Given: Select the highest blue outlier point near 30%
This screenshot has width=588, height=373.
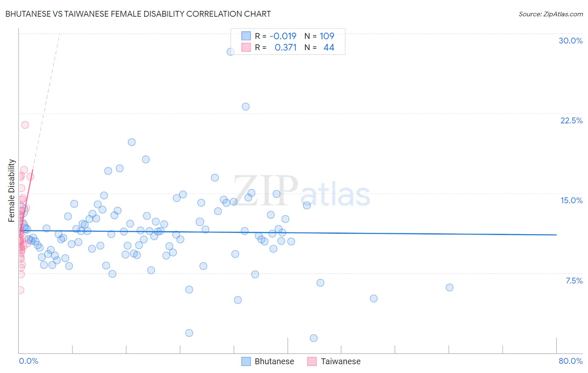Looking at the screenshot, I should (x=230, y=52).
